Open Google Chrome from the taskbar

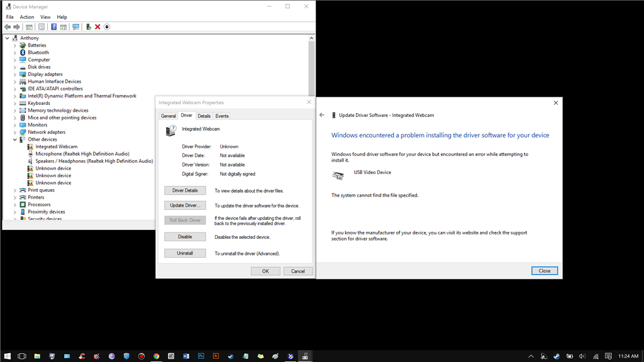tap(157, 356)
